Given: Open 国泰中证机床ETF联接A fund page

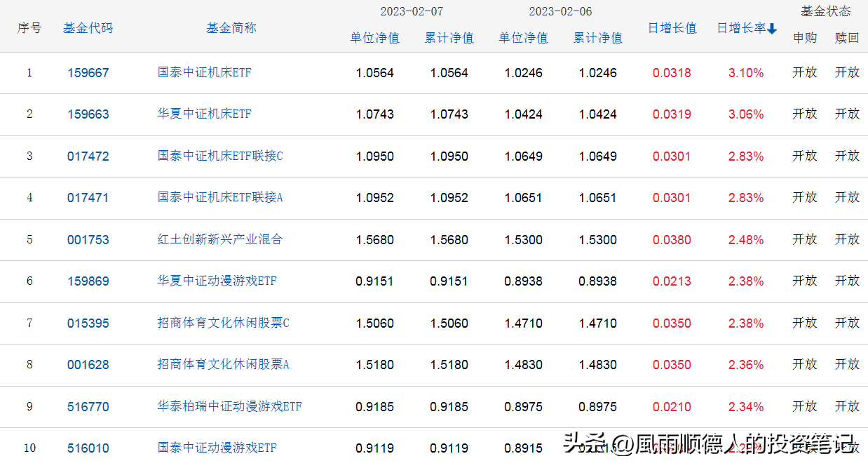Looking at the screenshot, I should [220, 197].
